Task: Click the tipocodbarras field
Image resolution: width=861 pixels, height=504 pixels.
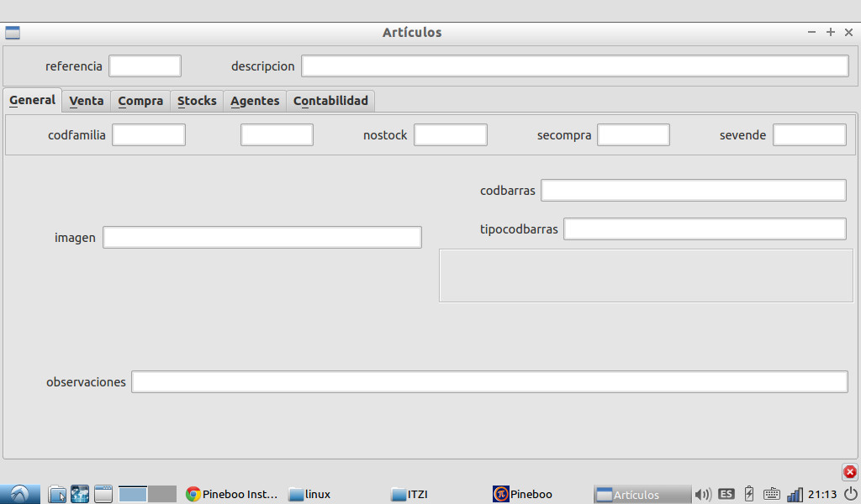Action: click(705, 228)
